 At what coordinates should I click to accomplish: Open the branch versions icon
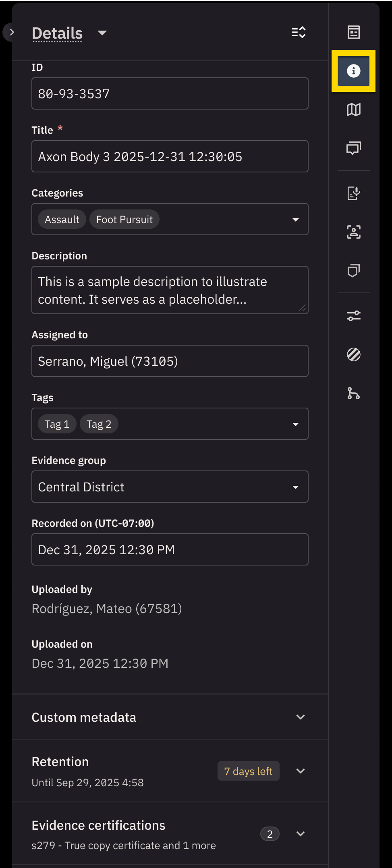pyautogui.click(x=353, y=393)
